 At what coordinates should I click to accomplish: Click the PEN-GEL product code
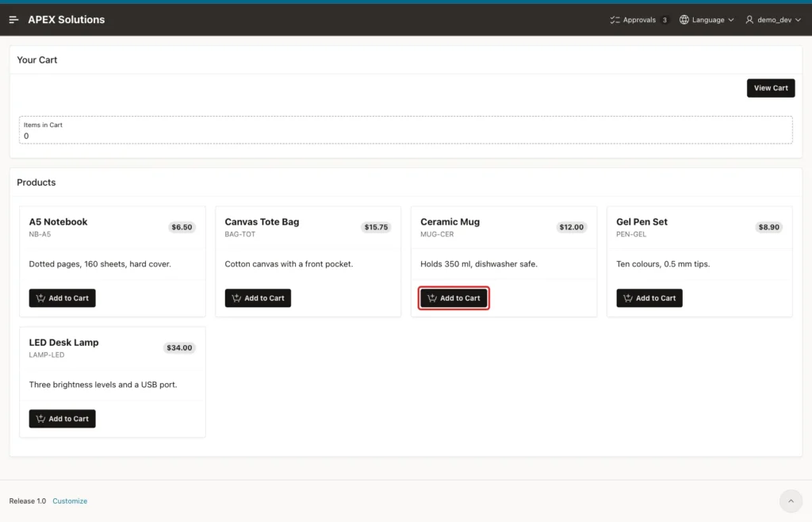click(631, 234)
